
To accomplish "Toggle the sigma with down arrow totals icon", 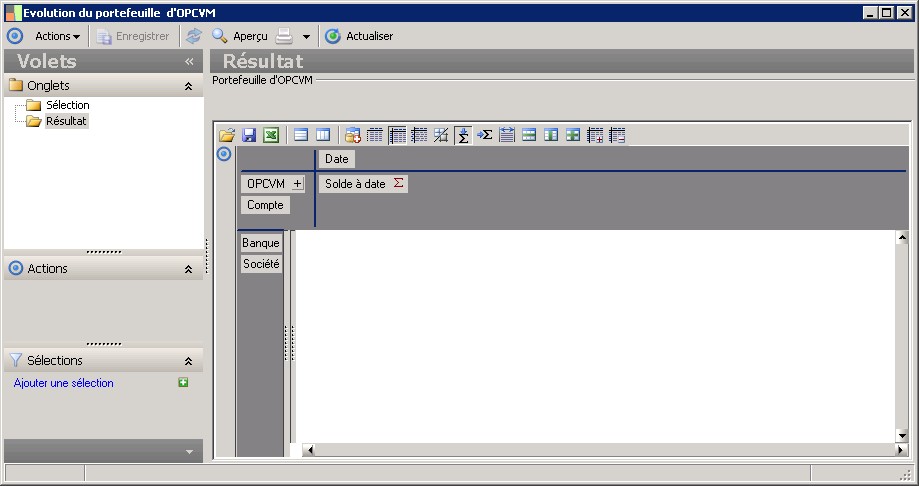I will click(463, 135).
